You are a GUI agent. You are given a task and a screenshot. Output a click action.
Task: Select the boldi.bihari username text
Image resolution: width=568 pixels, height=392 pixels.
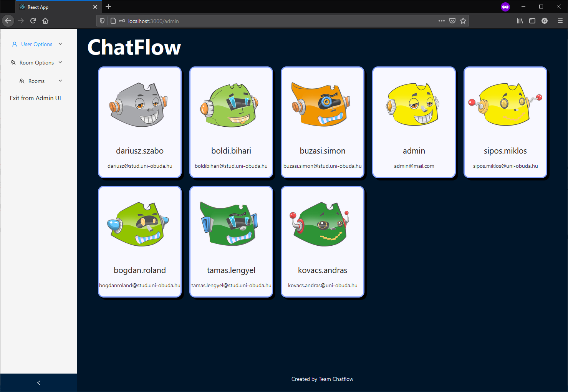pyautogui.click(x=231, y=151)
